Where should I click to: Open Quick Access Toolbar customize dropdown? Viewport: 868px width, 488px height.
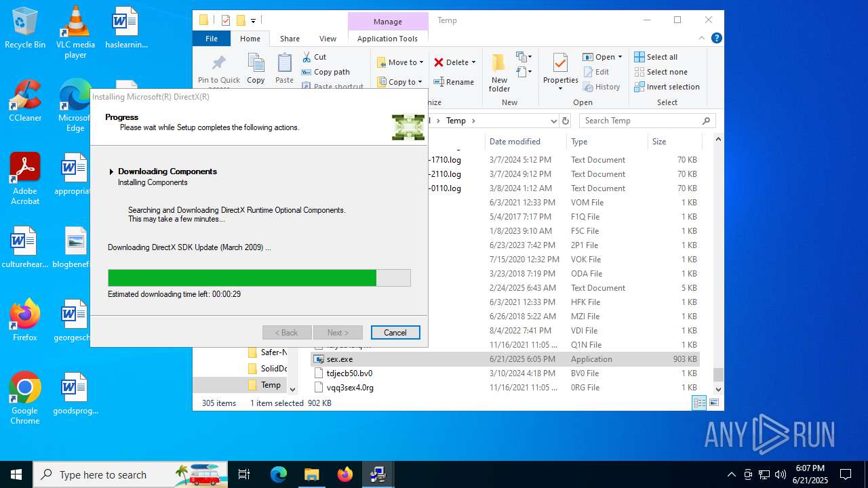point(253,20)
